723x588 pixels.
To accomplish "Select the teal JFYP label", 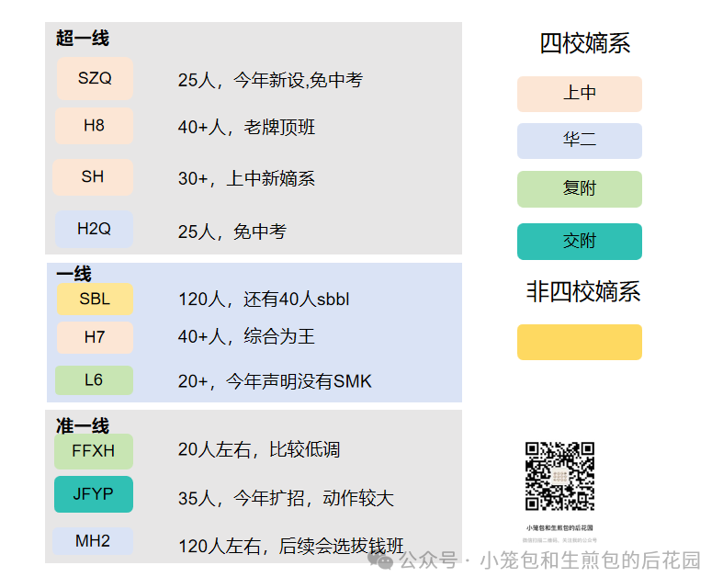I will 94,494.
